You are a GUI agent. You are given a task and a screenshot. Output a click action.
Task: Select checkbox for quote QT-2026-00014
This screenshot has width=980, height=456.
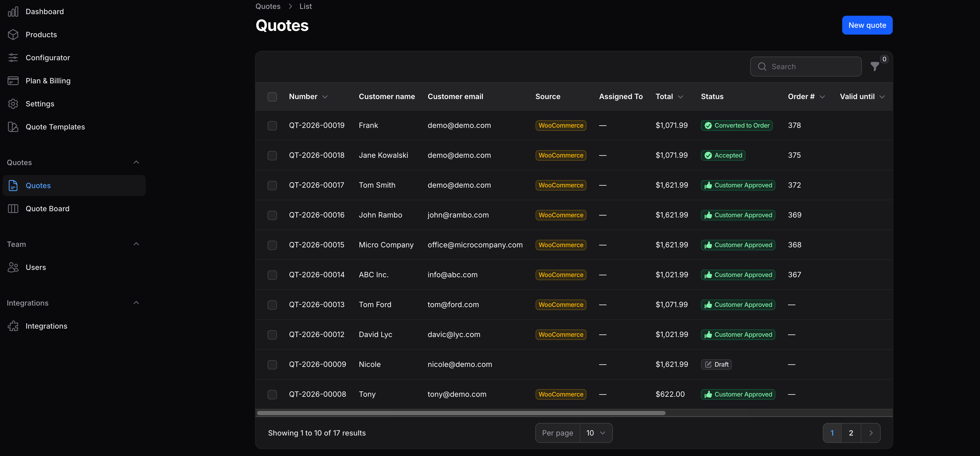point(272,275)
